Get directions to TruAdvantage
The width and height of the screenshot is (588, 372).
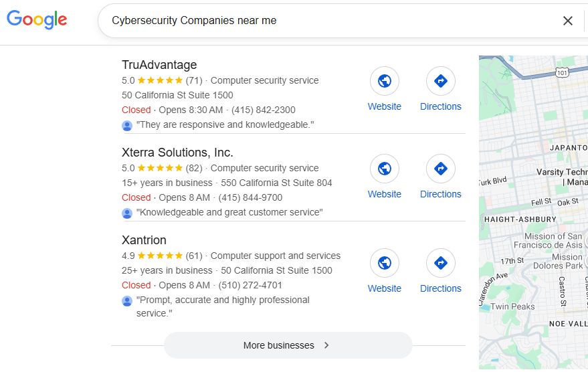point(441,81)
